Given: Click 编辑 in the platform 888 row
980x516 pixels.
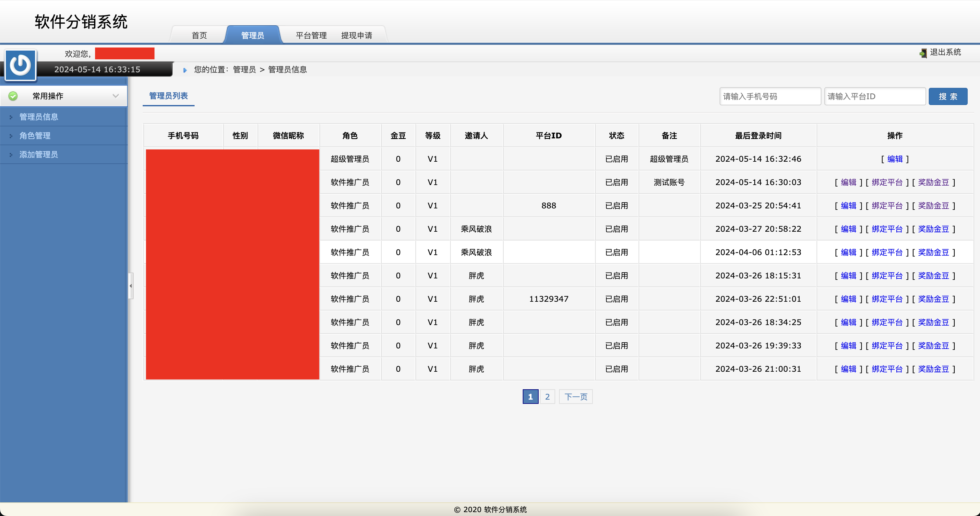Looking at the screenshot, I should (x=848, y=206).
